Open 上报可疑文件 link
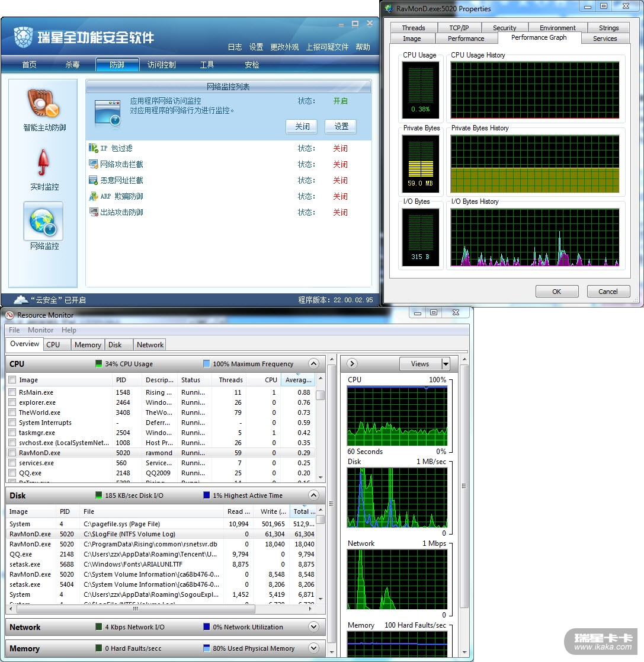 pos(327,47)
